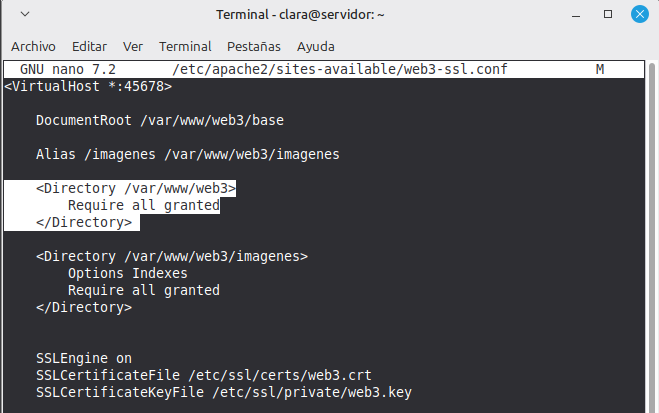This screenshot has width=659, height=413.
Task: Click the Alias /imagenes line
Action: tap(188, 154)
